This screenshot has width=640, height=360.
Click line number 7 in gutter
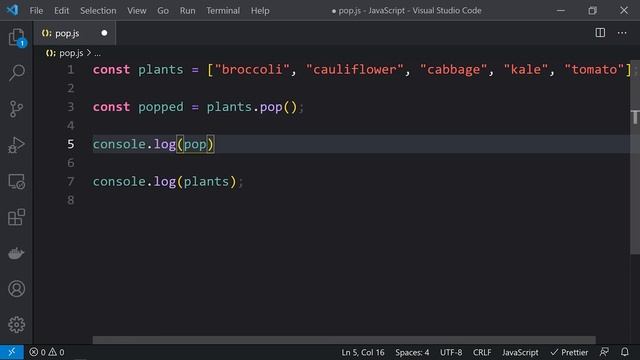(71, 181)
